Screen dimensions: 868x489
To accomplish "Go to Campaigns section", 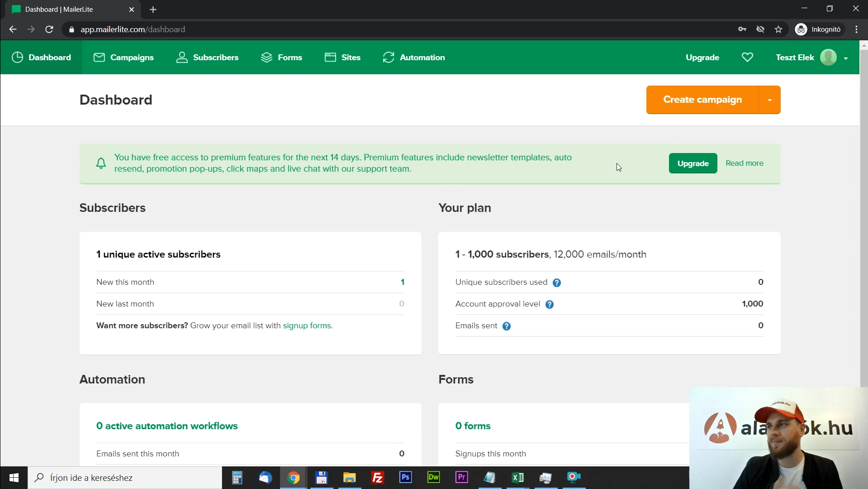I will pos(123,58).
